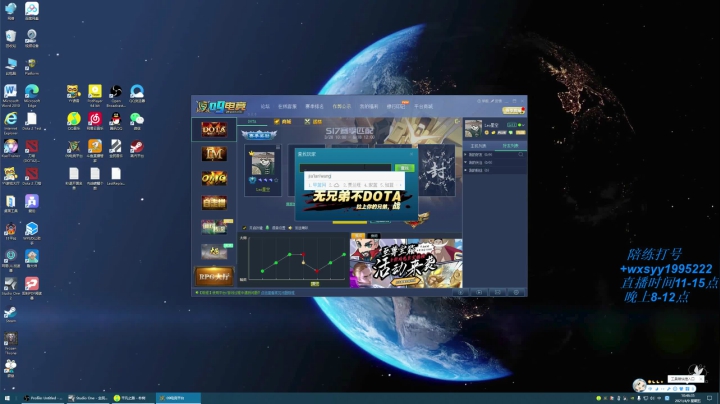The height and width of the screenshot is (404, 720).
Task: Focus the player name search input field
Action: click(x=345, y=168)
